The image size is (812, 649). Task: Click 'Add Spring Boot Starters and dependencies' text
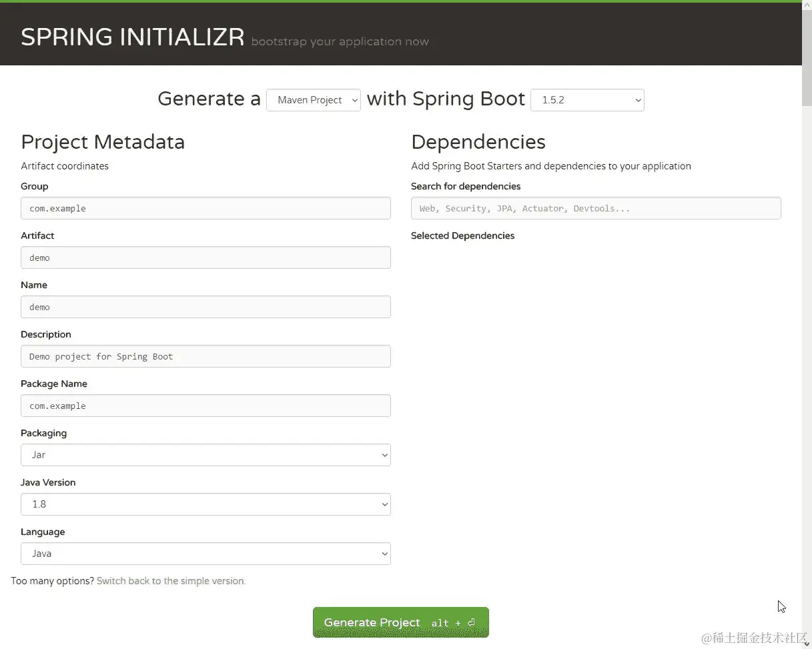tap(551, 166)
